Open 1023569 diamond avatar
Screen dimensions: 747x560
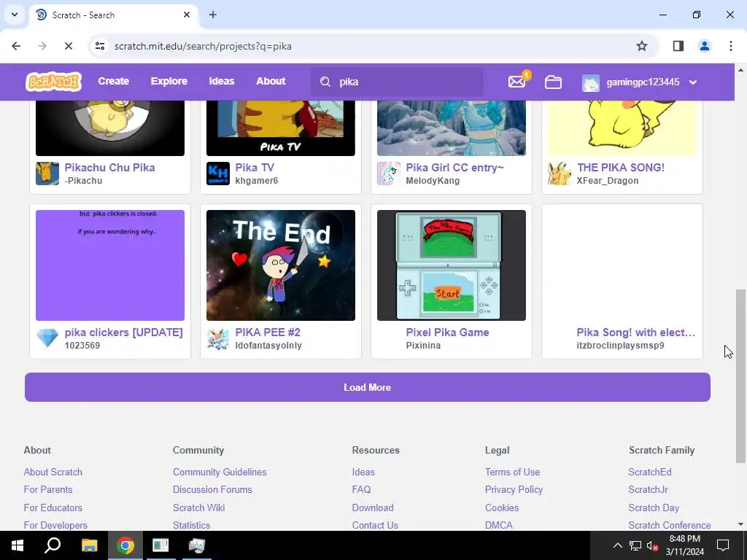(47, 338)
